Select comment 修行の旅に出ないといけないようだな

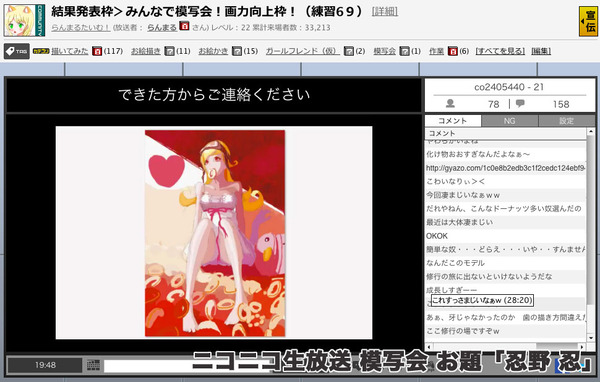pyautogui.click(x=505, y=277)
